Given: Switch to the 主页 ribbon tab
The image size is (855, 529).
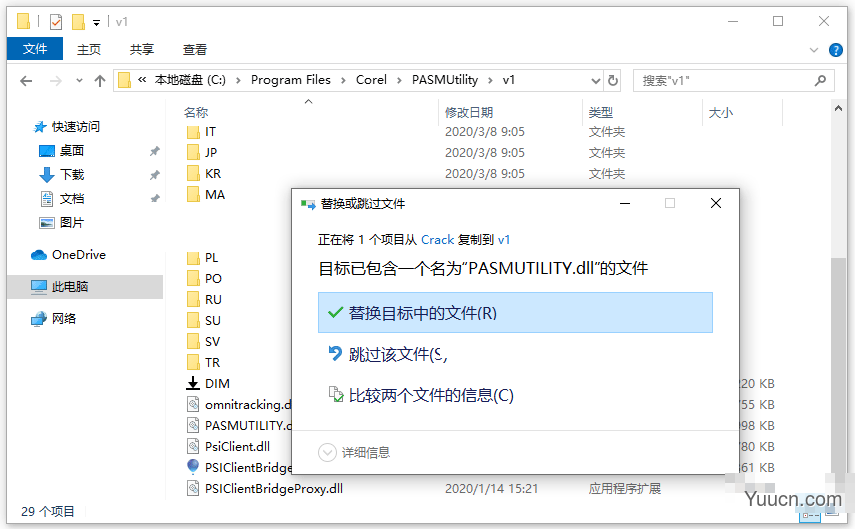Looking at the screenshot, I should pyautogui.click(x=88, y=49).
